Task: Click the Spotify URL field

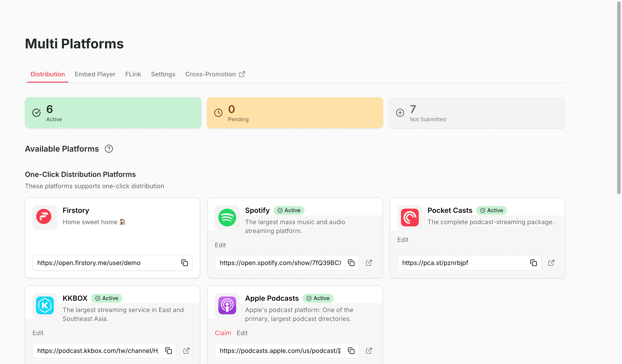Action: click(287, 263)
